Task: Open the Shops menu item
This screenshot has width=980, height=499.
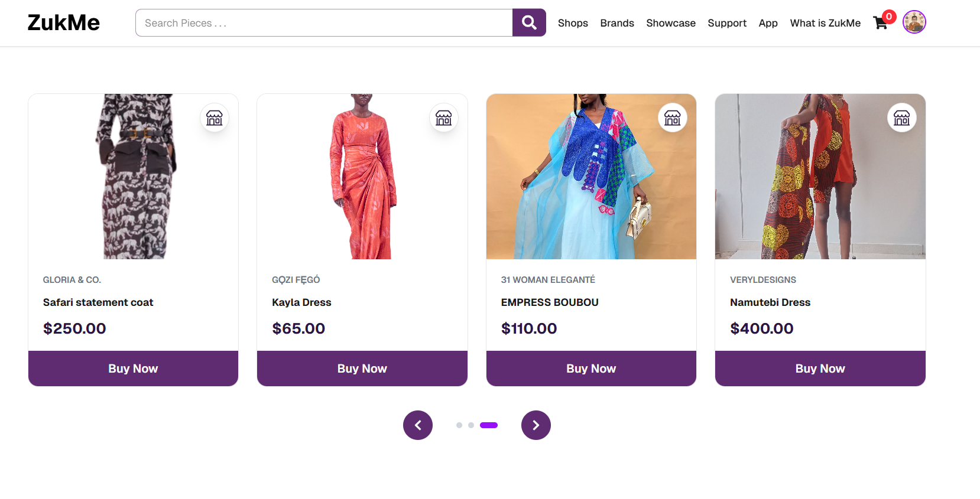Action: tap(573, 23)
